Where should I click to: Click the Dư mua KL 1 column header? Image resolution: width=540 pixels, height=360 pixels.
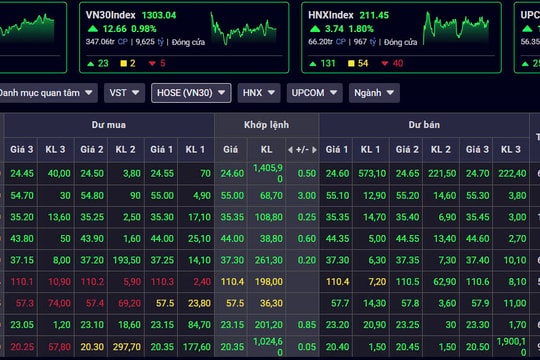pyautogui.click(x=195, y=150)
